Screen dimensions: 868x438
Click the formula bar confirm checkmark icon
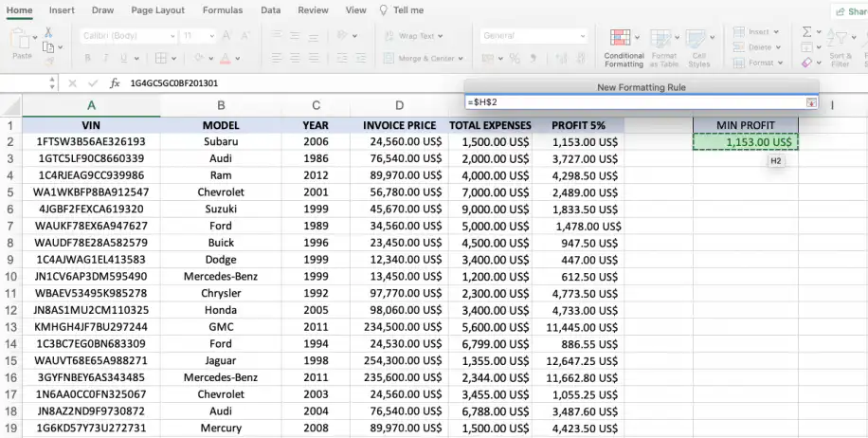[x=93, y=83]
